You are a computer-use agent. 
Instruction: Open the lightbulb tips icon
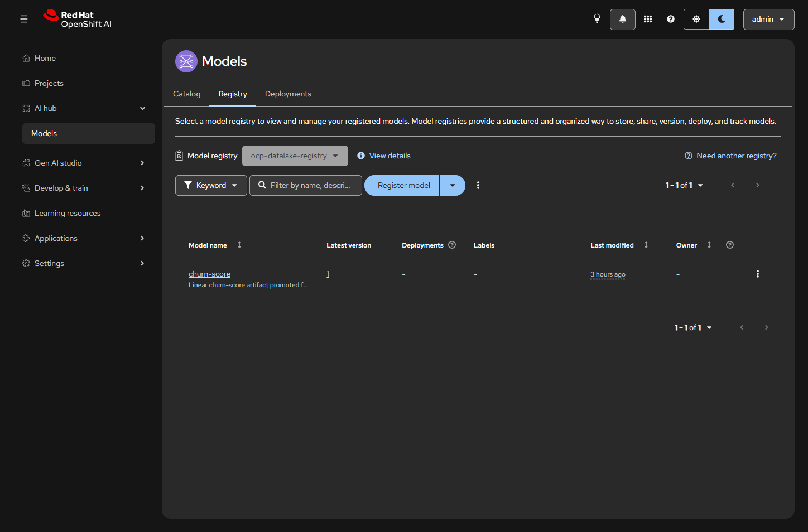[x=597, y=19]
